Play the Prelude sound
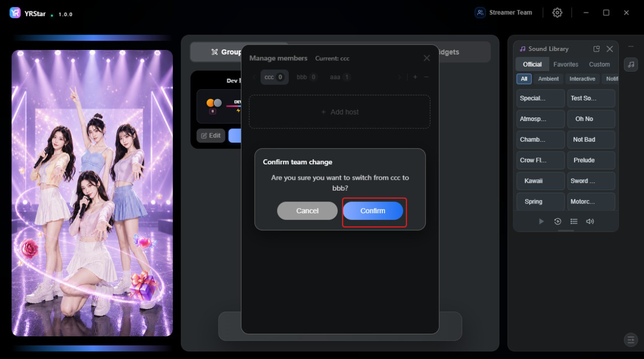The width and height of the screenshot is (644, 359). [591, 160]
